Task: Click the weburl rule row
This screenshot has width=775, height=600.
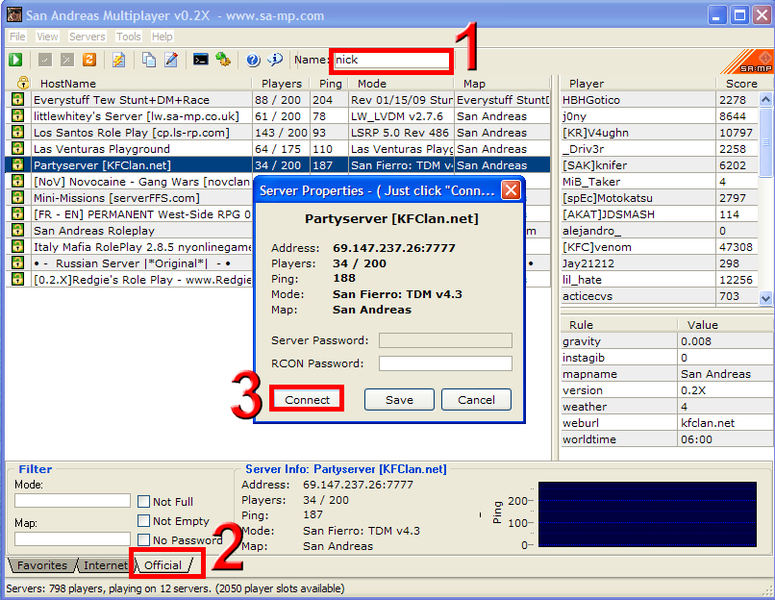Action: [x=666, y=423]
